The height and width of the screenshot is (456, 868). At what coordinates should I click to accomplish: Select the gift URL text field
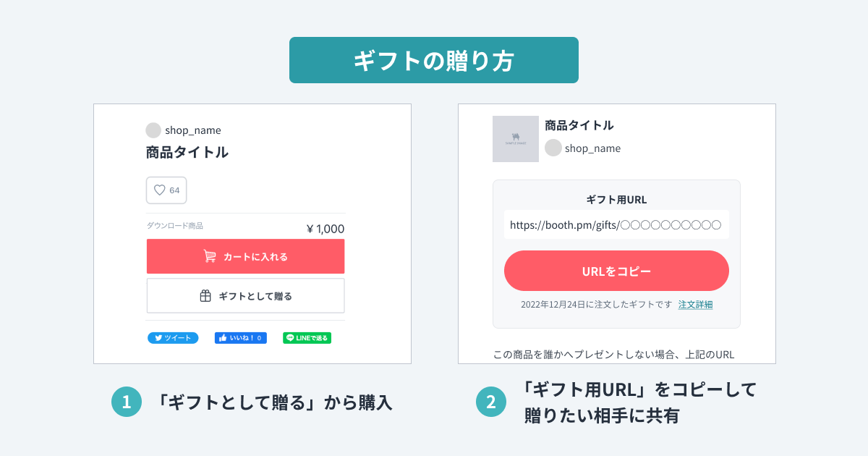pyautogui.click(x=616, y=225)
